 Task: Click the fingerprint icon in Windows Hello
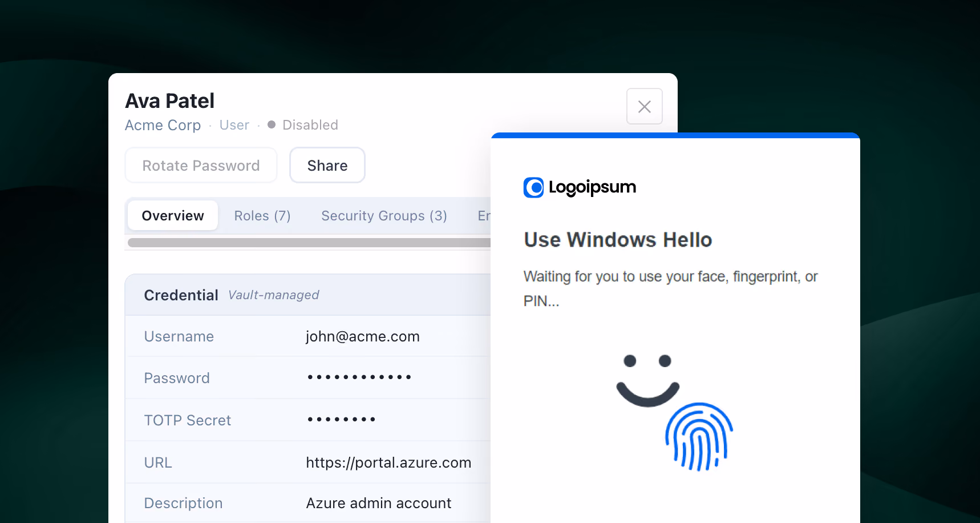(x=699, y=437)
